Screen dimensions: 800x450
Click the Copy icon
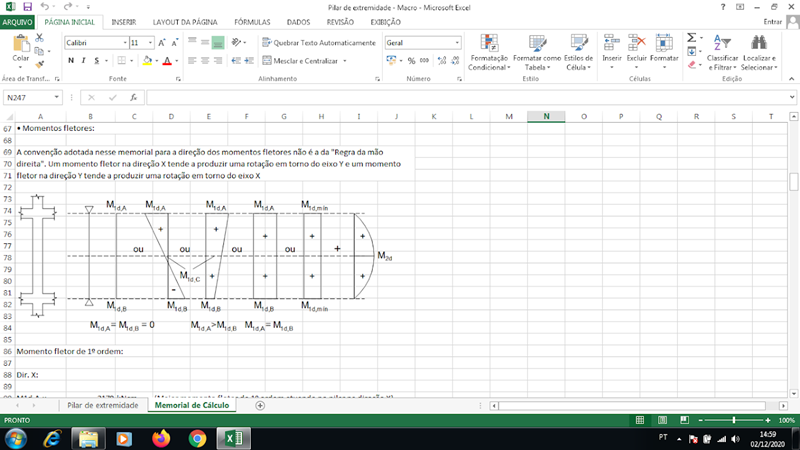(39, 51)
